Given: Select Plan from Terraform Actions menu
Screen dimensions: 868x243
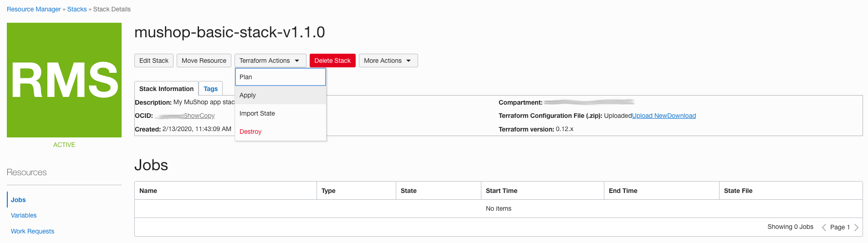Looking at the screenshot, I should coord(280,77).
